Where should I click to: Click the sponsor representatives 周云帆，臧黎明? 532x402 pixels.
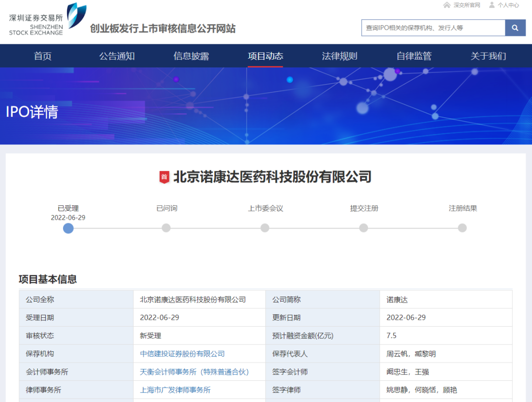click(x=411, y=354)
